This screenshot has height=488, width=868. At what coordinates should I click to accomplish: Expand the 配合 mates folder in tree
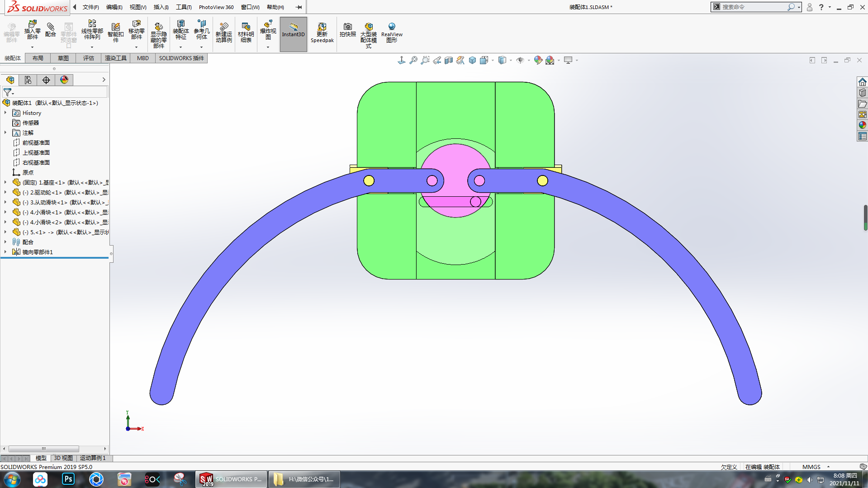pos(5,242)
